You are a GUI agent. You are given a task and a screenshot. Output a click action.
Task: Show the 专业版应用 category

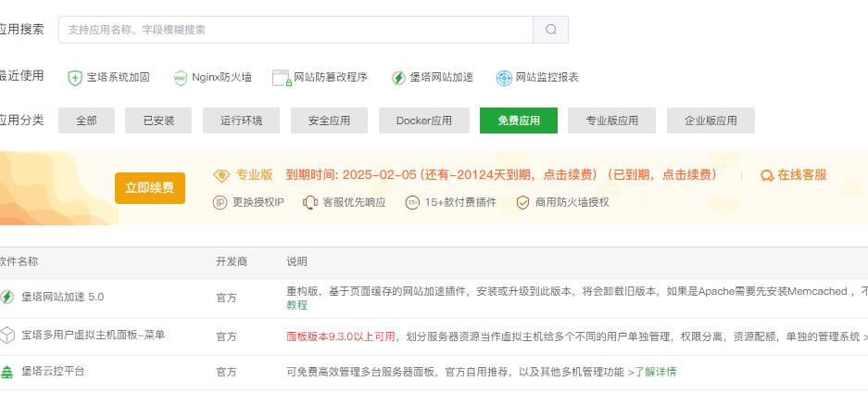(x=611, y=121)
